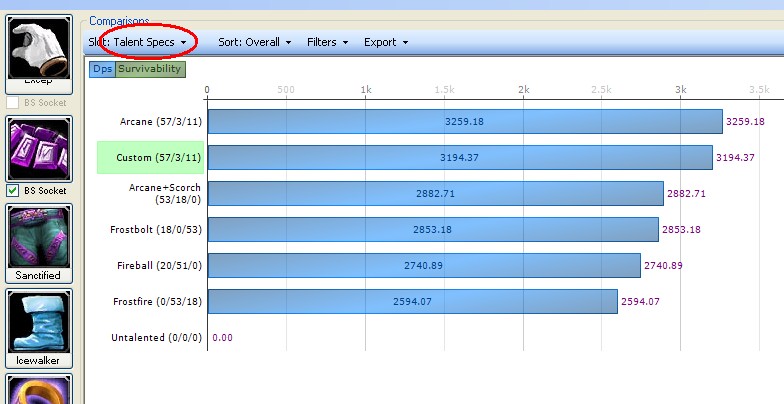Enable the unchecked BS Socket checkbox
Image resolution: width=784 pixels, height=404 pixels.
coord(13,103)
